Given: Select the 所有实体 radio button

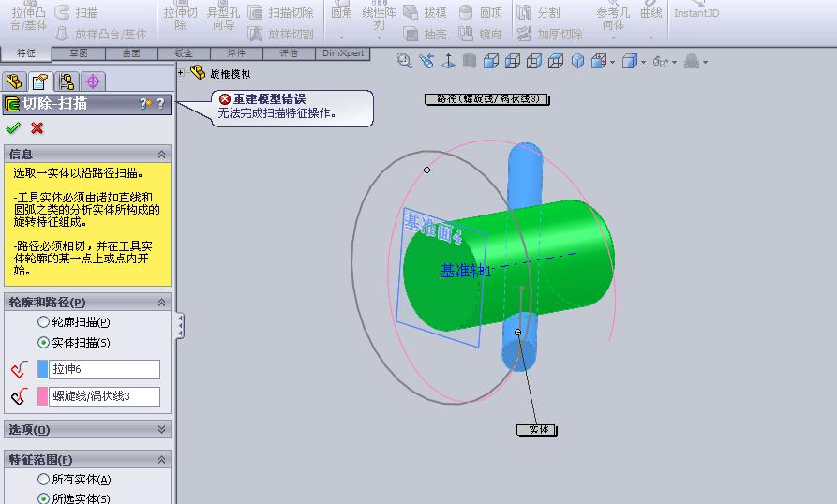Looking at the screenshot, I should tap(43, 479).
